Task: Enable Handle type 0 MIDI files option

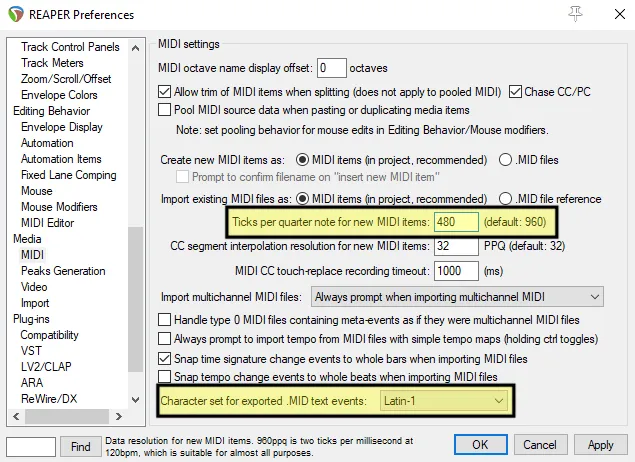Action: 164,320
